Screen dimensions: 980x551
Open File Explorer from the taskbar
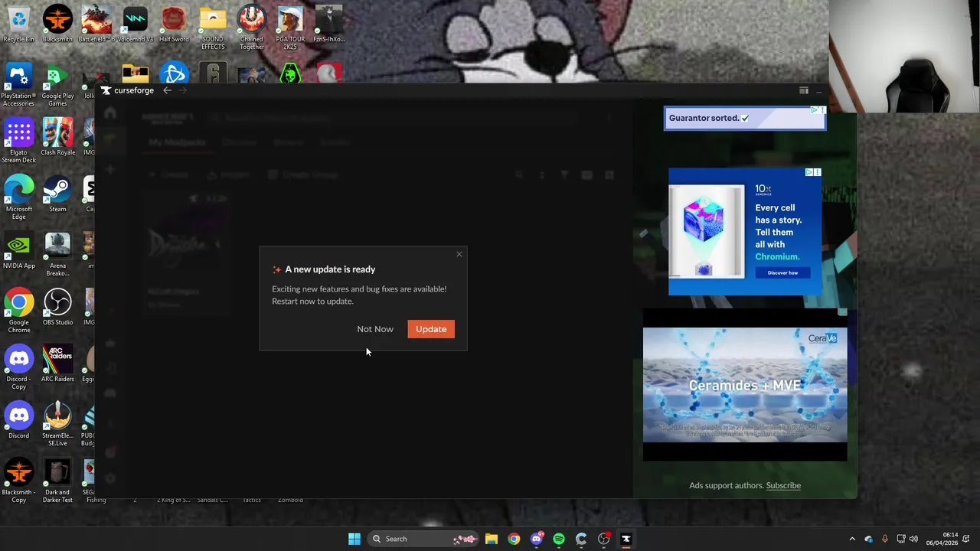[492, 539]
